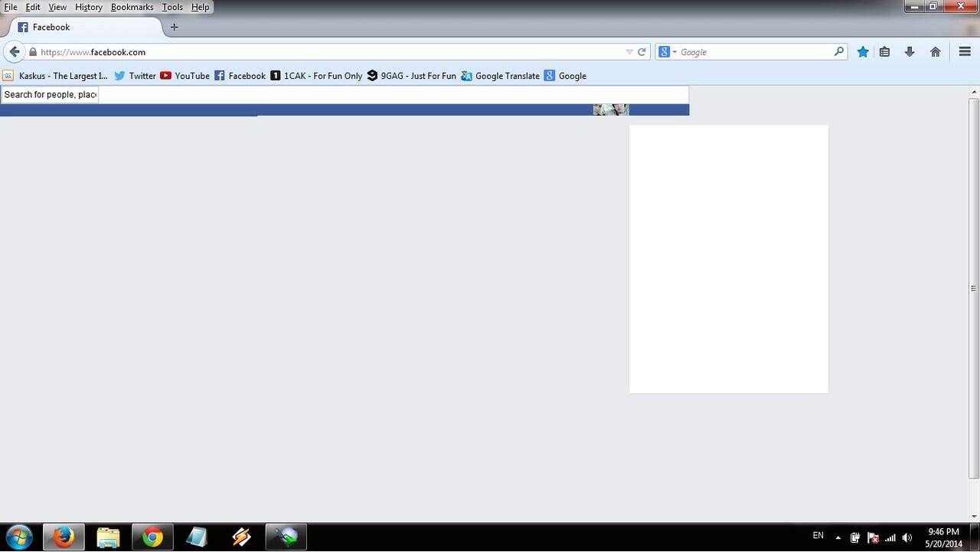Open the Firefox hamburger menu

[x=965, y=52]
